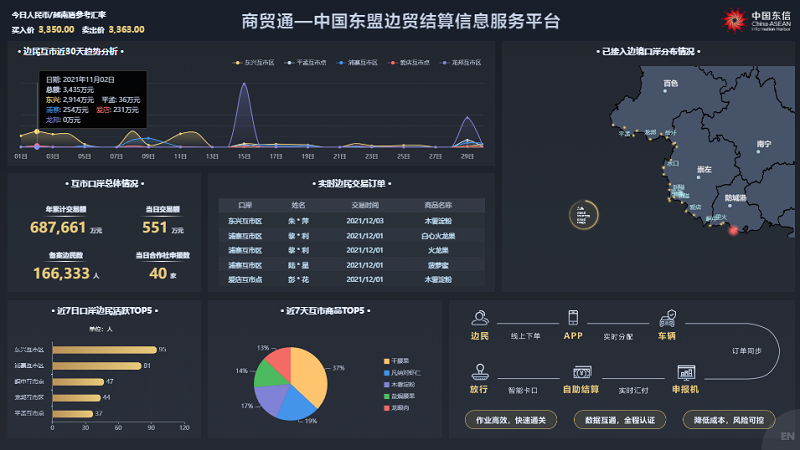The image size is (800, 450).
Task: Toggle the 爱店互市点 red series in trend legend
Action: tap(409, 62)
